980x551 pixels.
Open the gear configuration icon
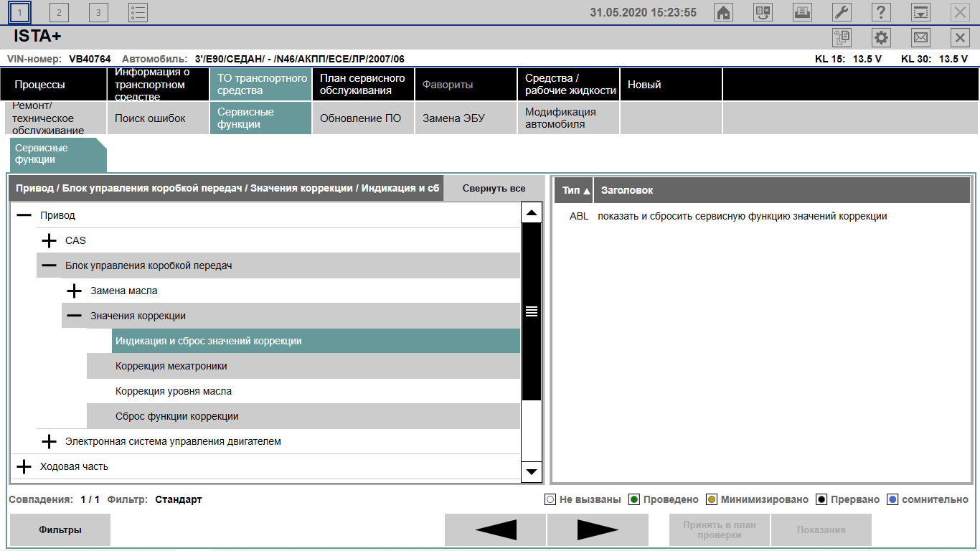coord(881,37)
